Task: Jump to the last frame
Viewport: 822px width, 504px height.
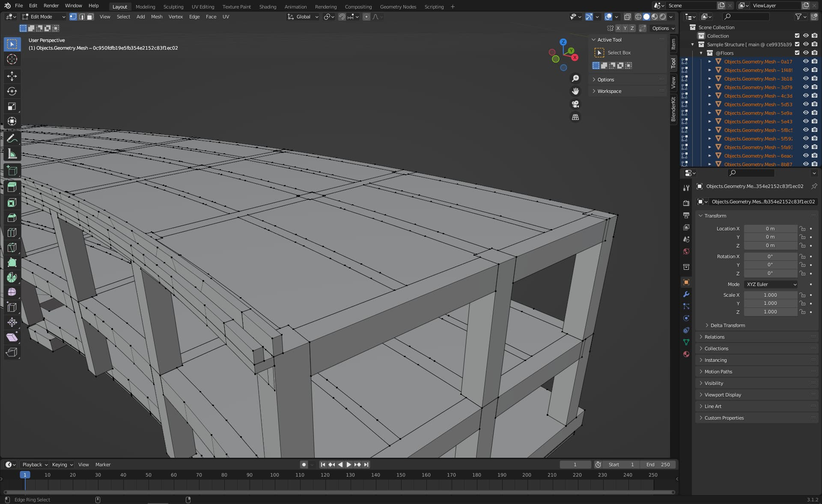Action: [366, 465]
